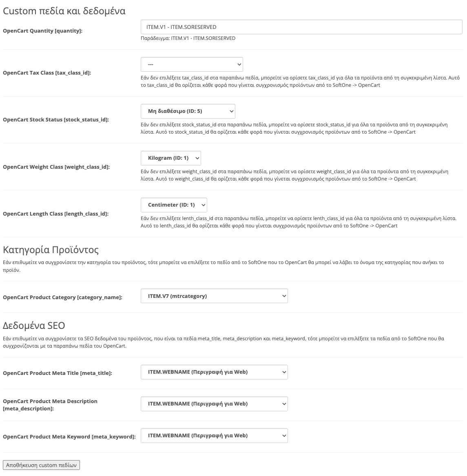Viewport: 467px width, 476px height.
Task: Click the Product Meta Keyword [meta_keyword] label
Action: (69, 437)
